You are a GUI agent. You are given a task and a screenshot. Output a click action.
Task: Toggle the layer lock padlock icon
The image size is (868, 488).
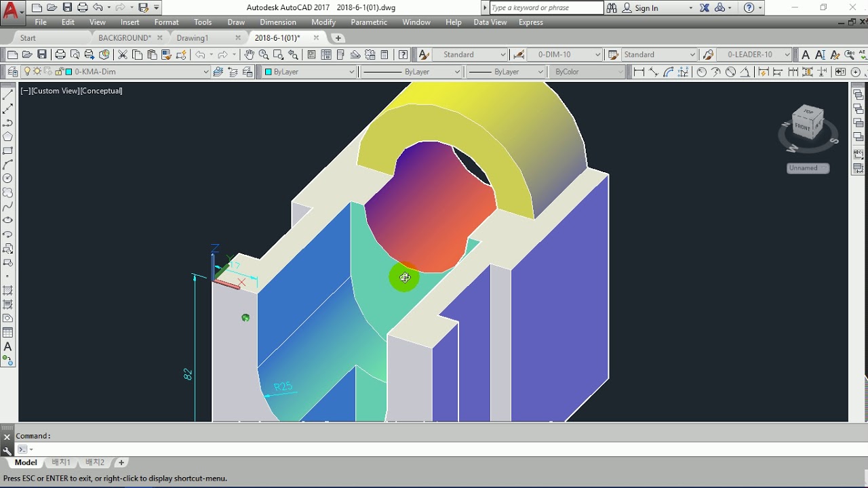pyautogui.click(x=59, y=71)
